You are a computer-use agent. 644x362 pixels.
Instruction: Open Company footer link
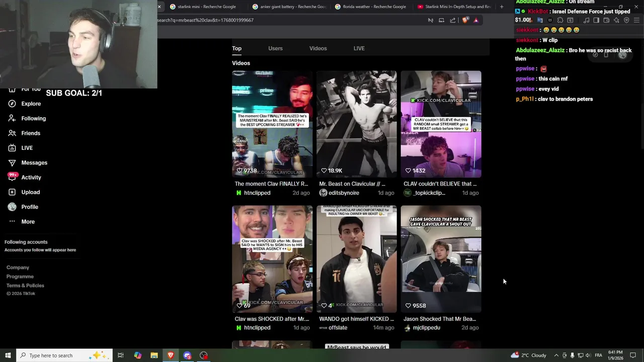(18, 267)
